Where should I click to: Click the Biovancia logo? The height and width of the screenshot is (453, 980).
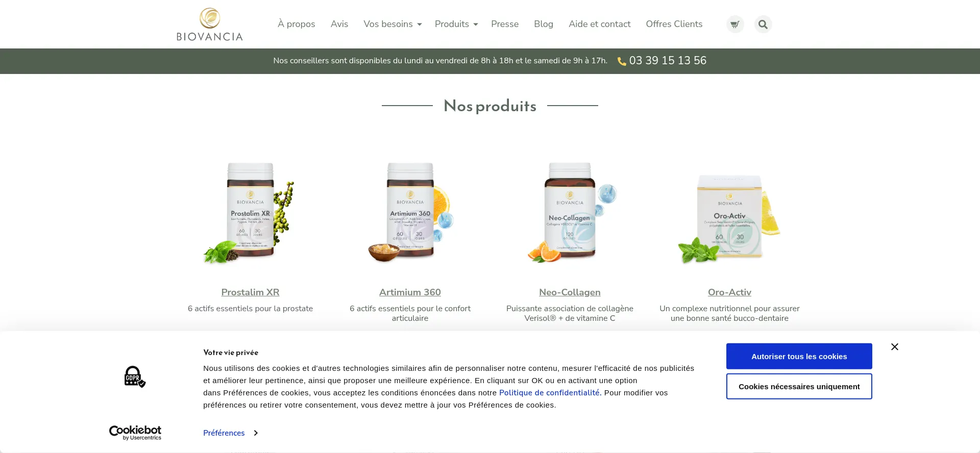coord(209,24)
